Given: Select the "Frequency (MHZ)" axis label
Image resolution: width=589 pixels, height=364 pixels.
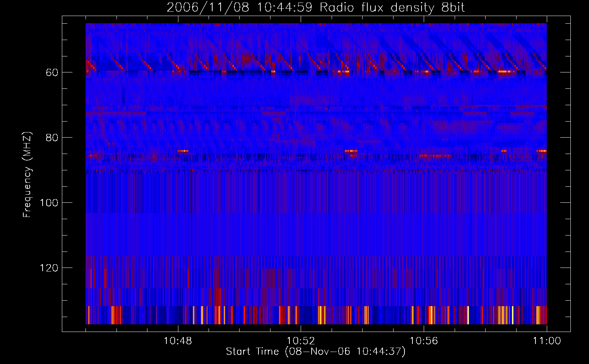Looking at the screenshot, I should point(27,175).
